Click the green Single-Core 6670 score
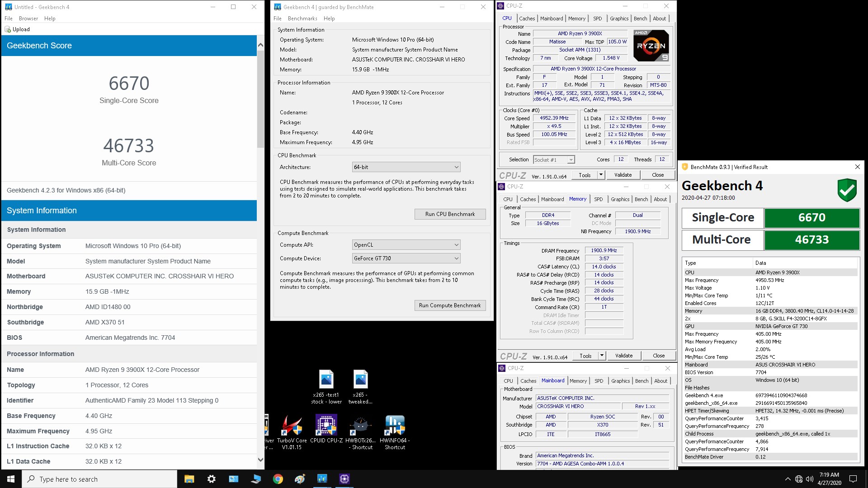868x488 pixels. pyautogui.click(x=812, y=218)
